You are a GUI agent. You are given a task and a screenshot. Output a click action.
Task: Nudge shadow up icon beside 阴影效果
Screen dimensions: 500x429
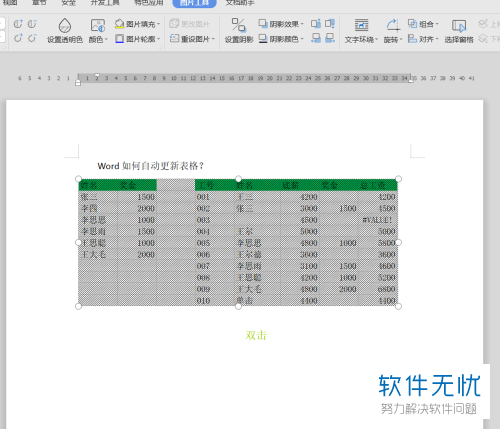316,23
